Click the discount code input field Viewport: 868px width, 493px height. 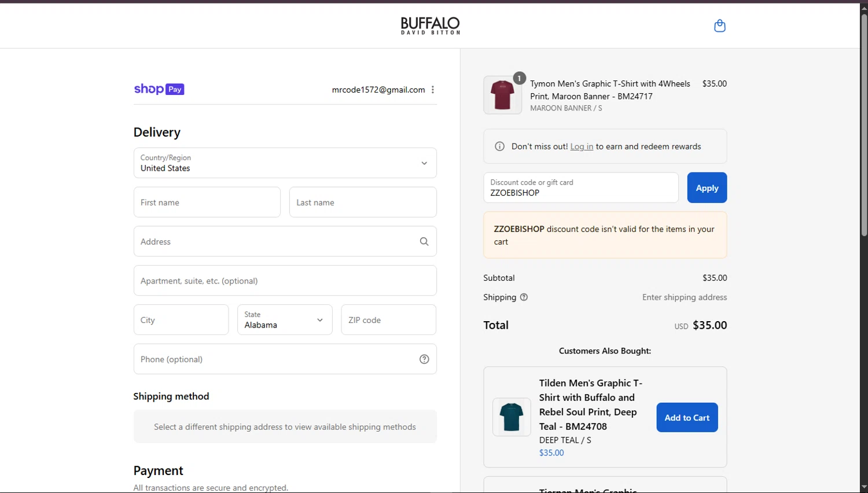tap(581, 187)
